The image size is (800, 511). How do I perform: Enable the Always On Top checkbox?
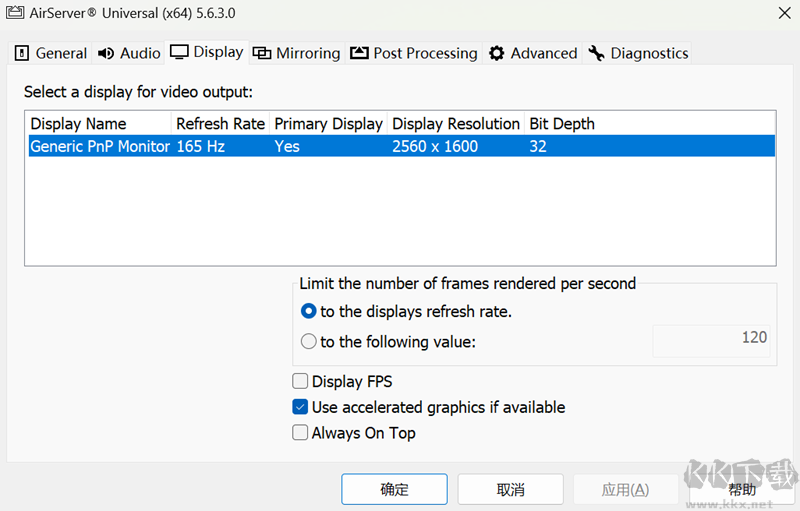click(x=300, y=433)
